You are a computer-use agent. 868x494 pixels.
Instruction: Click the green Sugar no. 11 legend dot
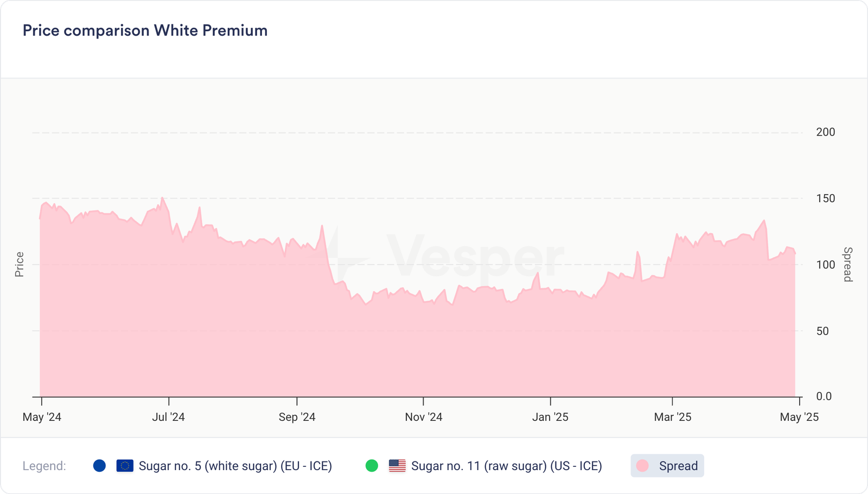[x=372, y=466]
